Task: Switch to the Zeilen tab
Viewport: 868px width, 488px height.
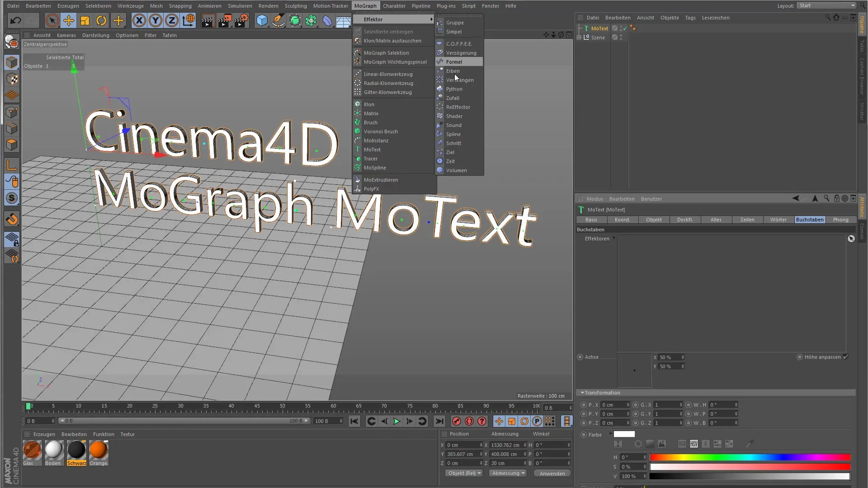Action: click(747, 220)
